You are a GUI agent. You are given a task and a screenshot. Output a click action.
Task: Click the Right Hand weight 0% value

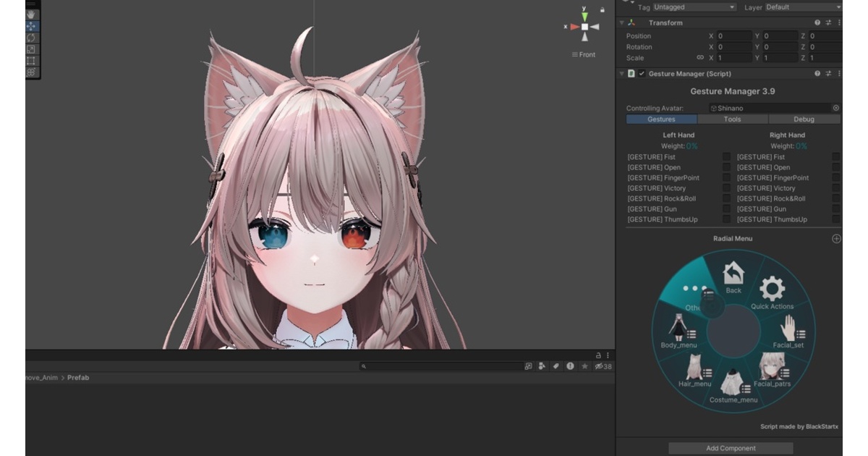coord(801,146)
